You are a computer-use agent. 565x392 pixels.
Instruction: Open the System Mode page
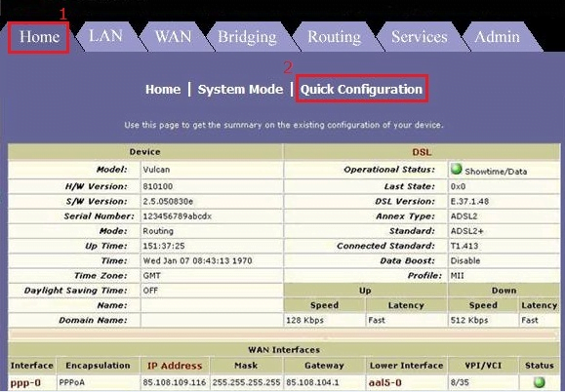click(240, 90)
